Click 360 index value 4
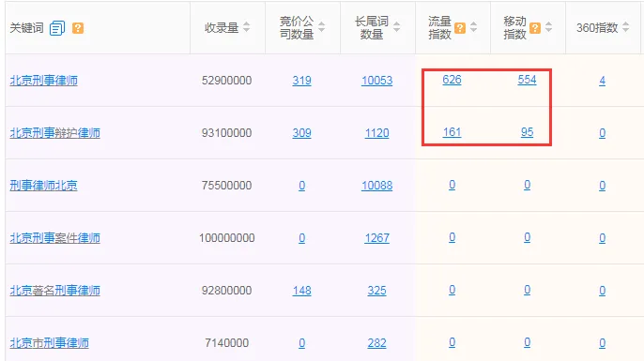The width and height of the screenshot is (644, 361). (602, 81)
